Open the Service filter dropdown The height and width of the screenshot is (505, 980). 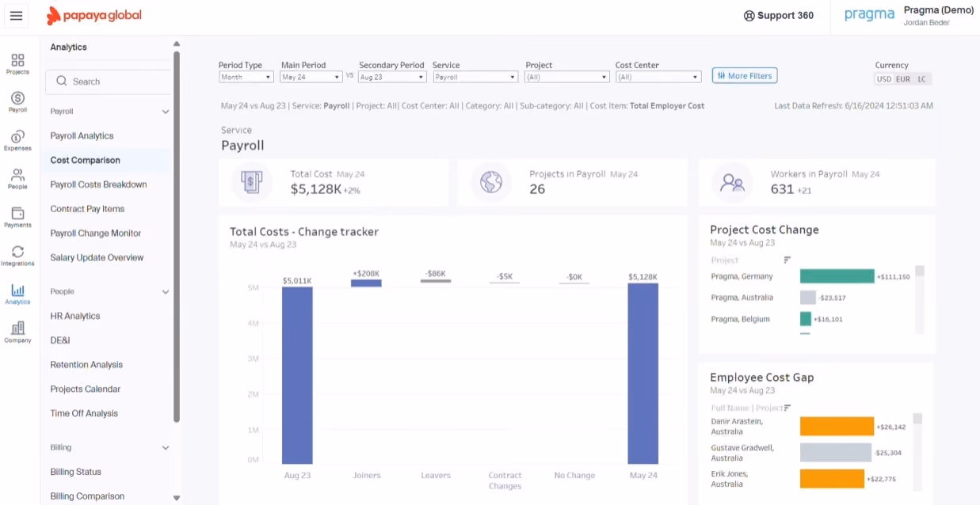(475, 78)
